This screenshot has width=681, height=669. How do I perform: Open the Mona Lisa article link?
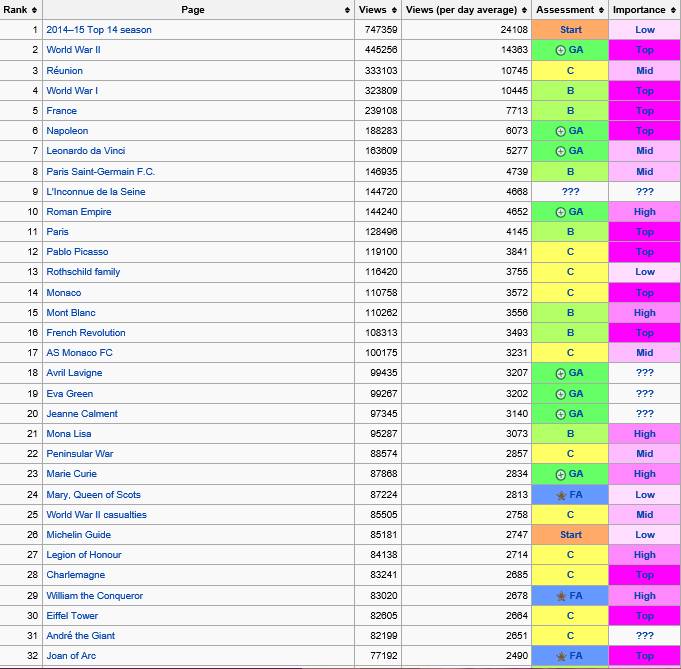[x=69, y=434]
